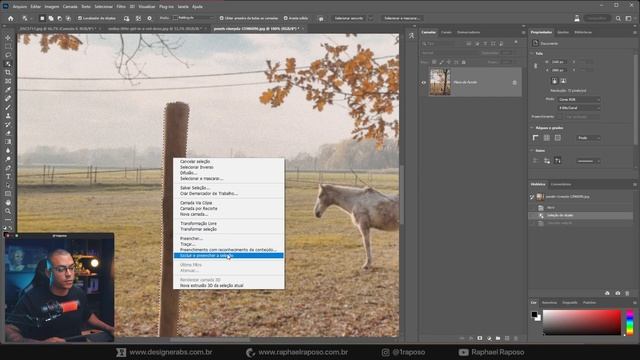
Task: Collapse the Réguas e grades section
Action: (532, 128)
